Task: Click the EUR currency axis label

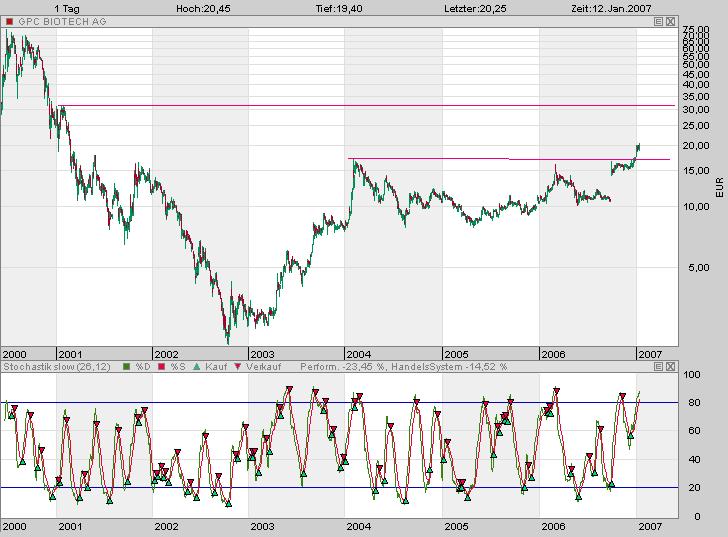Action: [x=720, y=188]
